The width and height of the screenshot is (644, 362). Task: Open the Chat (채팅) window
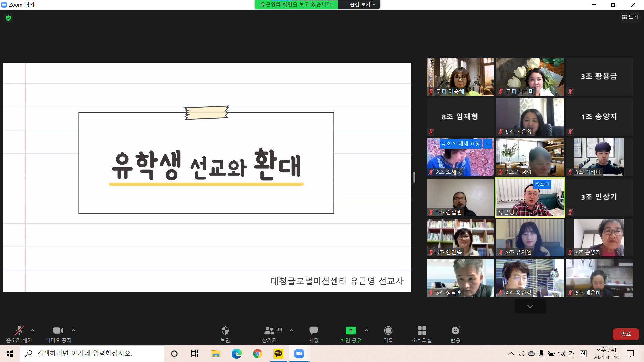(313, 331)
